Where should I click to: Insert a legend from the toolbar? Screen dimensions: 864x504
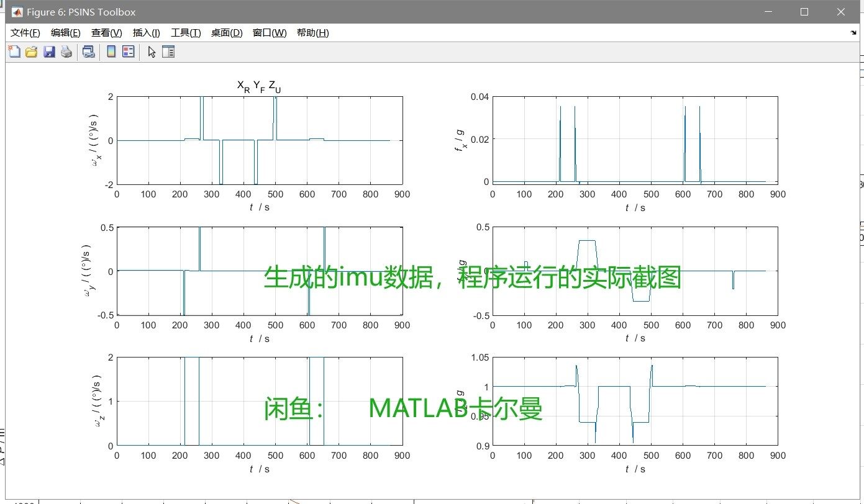[129, 52]
